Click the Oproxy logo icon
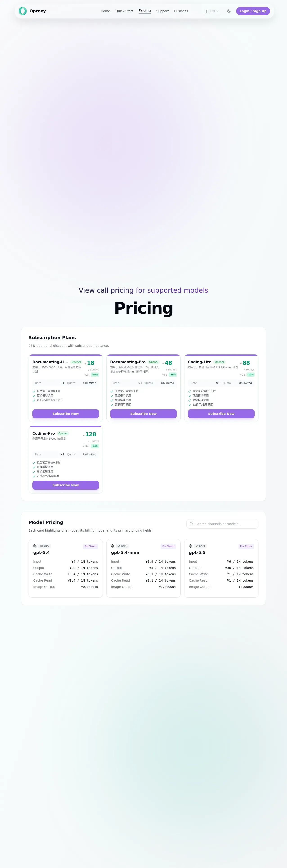This screenshot has width=287, height=868. 22,11
